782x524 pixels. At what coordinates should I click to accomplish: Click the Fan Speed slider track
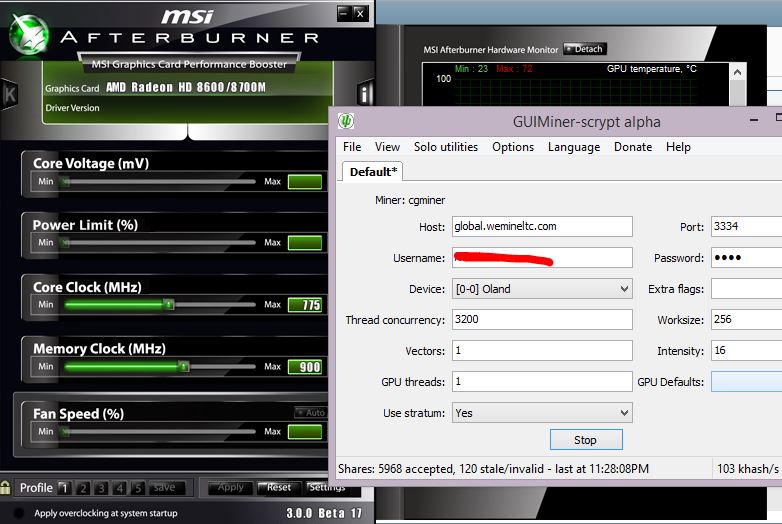[x=160, y=432]
